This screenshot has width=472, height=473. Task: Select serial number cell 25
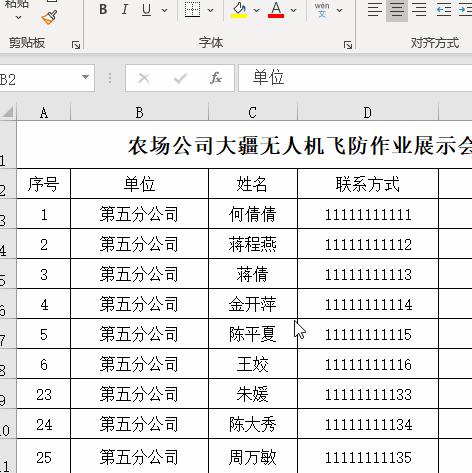point(44,456)
